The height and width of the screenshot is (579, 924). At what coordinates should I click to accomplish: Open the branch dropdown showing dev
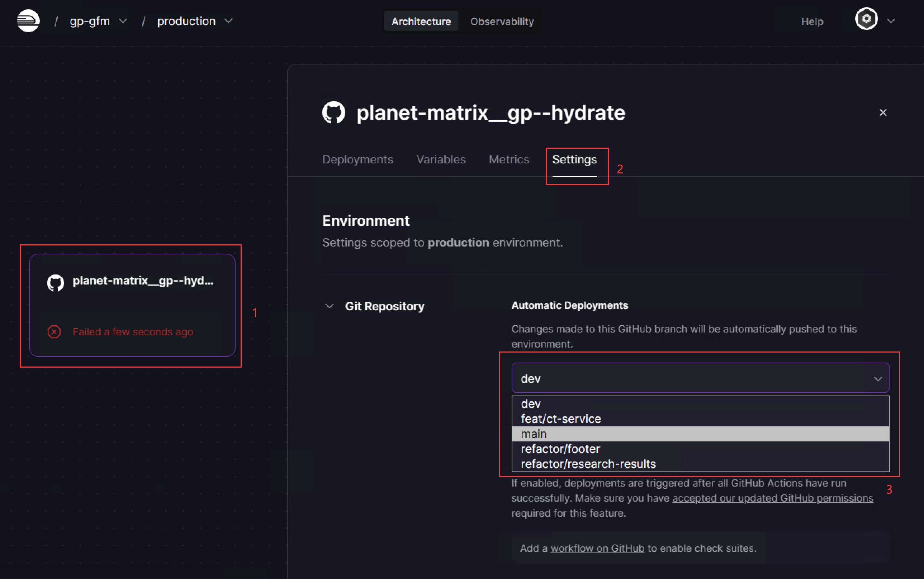pos(700,378)
